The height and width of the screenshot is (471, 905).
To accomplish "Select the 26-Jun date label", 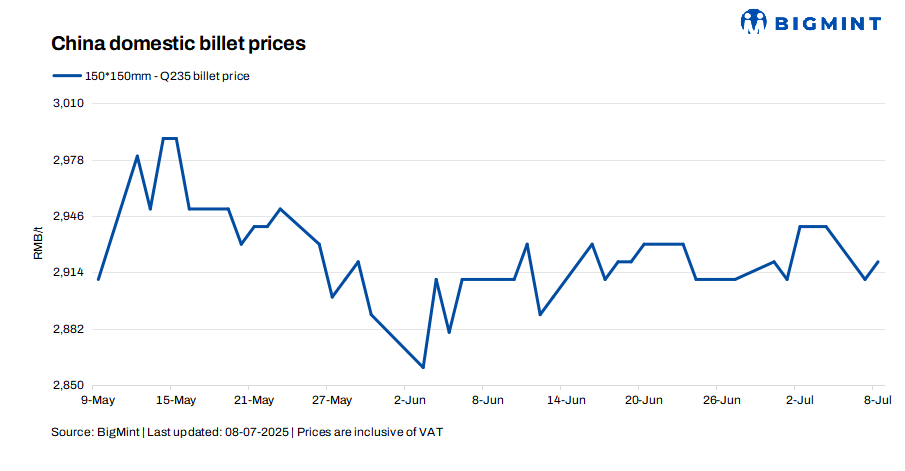I will pyautogui.click(x=722, y=400).
